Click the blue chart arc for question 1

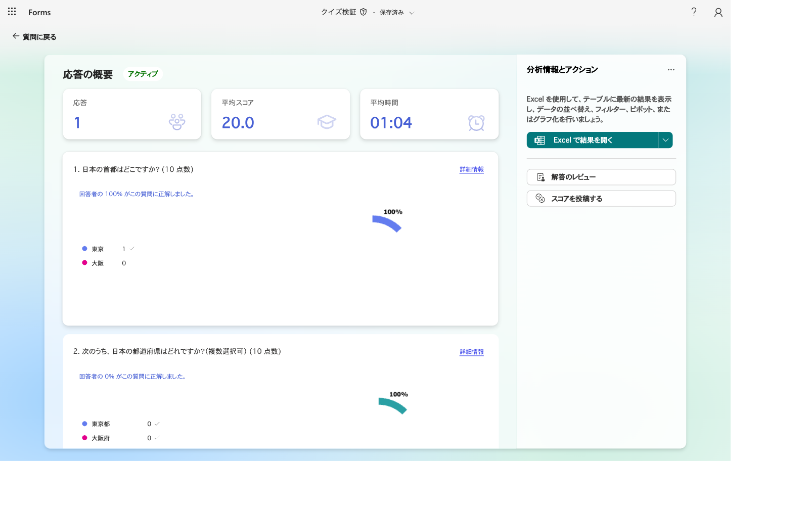(x=388, y=222)
